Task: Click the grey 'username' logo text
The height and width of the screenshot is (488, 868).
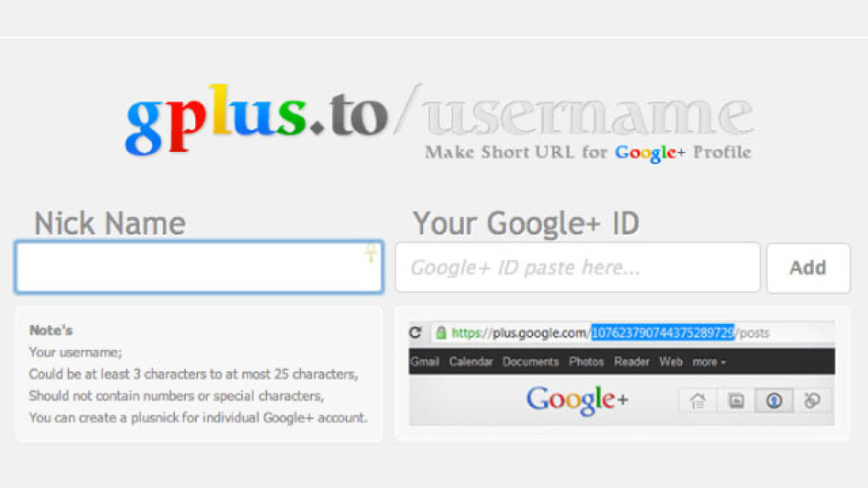Action: (x=587, y=114)
